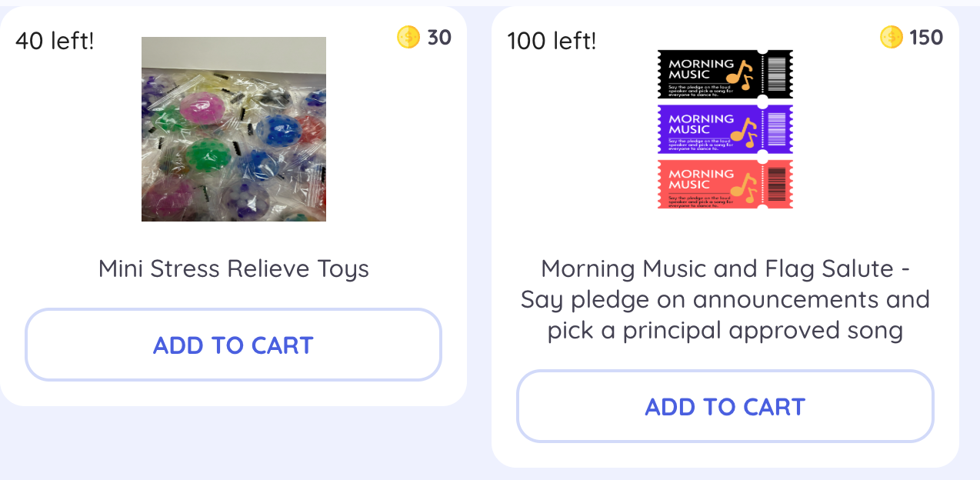Click the 150 coin price
980x480 pixels.
(926, 37)
